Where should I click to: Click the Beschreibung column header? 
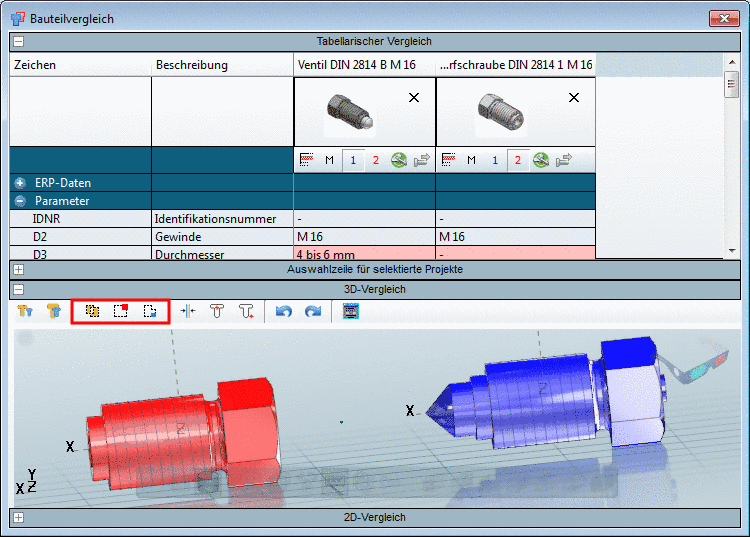click(x=222, y=65)
